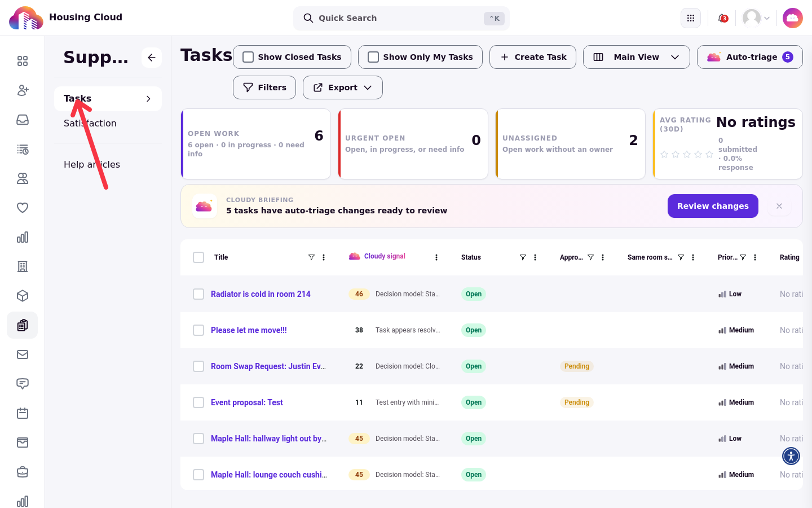Open the building icon in sidebar
This screenshot has height=508, width=812.
click(23, 266)
